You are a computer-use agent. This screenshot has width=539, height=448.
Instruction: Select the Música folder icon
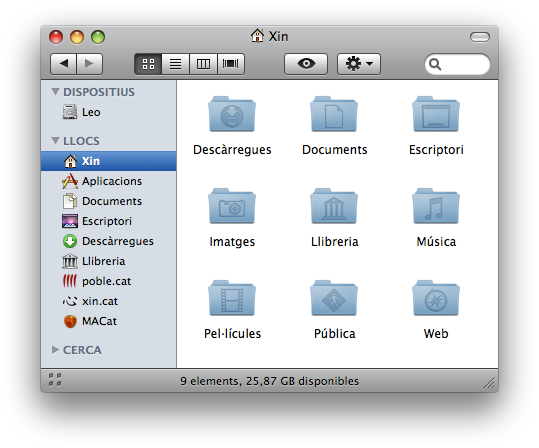coord(436,206)
